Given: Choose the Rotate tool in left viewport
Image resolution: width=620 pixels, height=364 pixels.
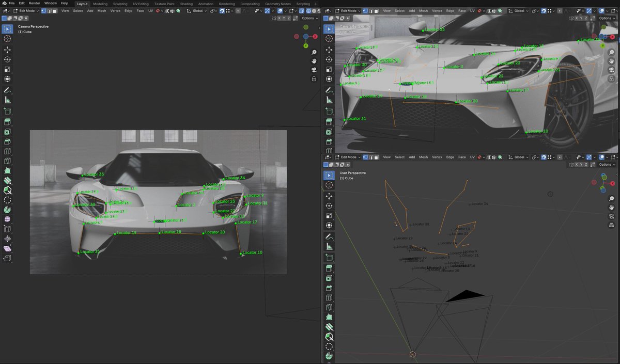Looking at the screenshot, I should (7, 59).
